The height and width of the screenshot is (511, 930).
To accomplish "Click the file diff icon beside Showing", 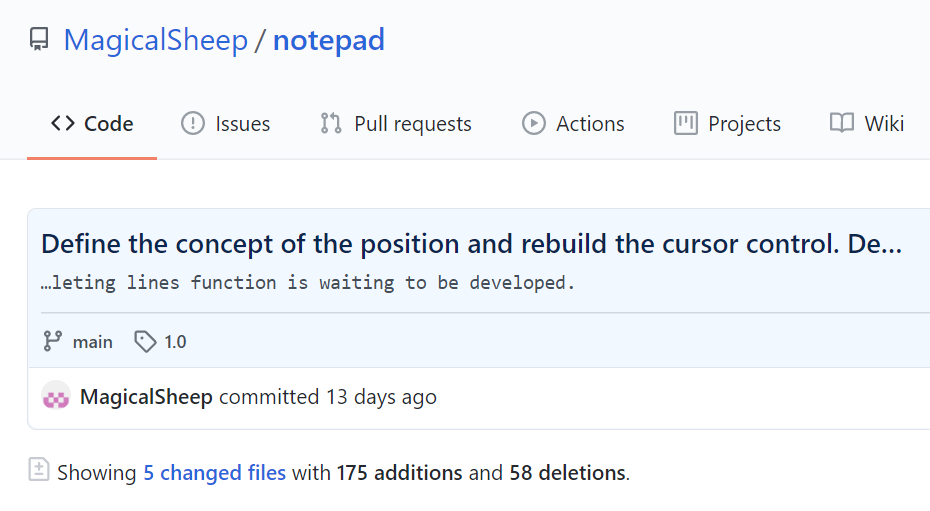I will [39, 470].
